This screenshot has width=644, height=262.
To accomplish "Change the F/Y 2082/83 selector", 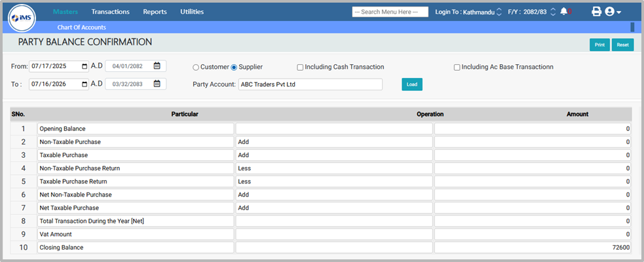I will point(552,12).
